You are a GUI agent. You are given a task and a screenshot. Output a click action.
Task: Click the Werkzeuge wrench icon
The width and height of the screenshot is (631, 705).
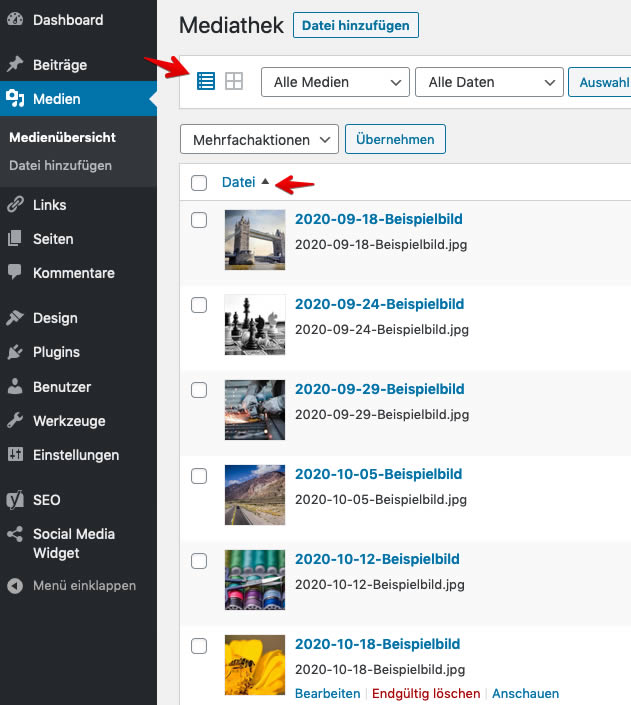pos(15,421)
